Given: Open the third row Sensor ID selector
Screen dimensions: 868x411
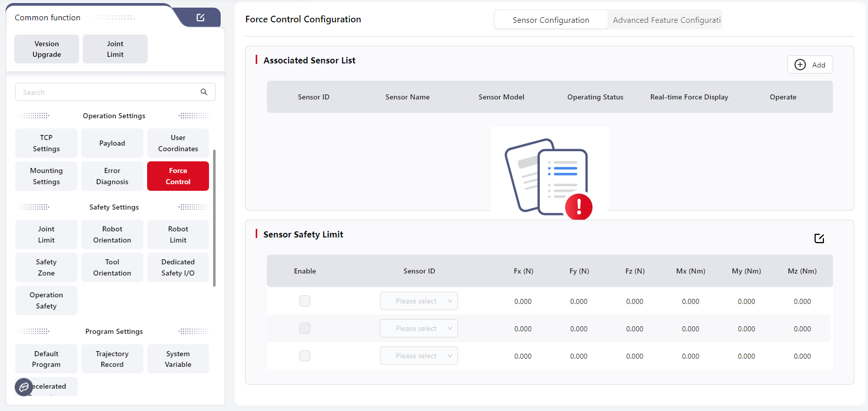Looking at the screenshot, I should point(419,356).
